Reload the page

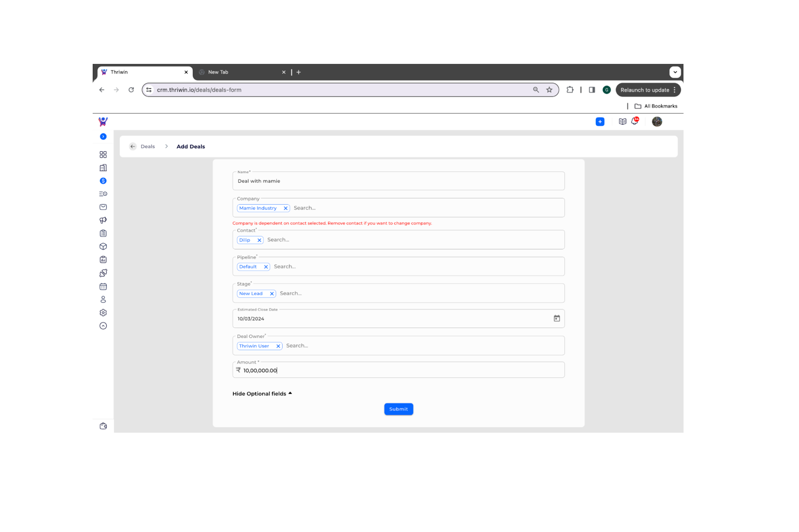point(131,90)
